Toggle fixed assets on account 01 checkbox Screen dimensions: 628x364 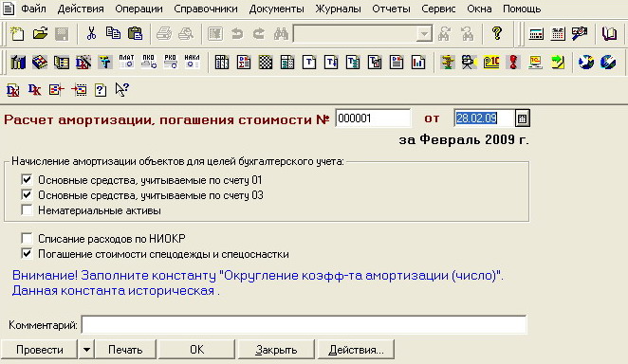(x=27, y=179)
